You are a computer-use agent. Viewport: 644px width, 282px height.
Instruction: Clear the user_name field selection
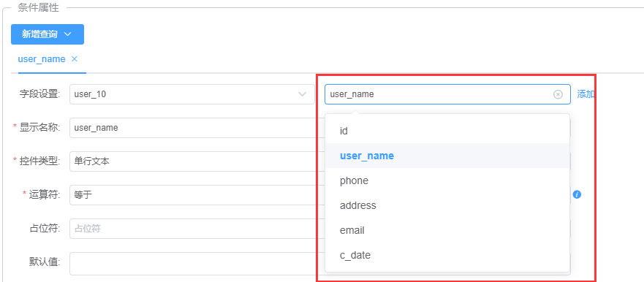pos(558,94)
